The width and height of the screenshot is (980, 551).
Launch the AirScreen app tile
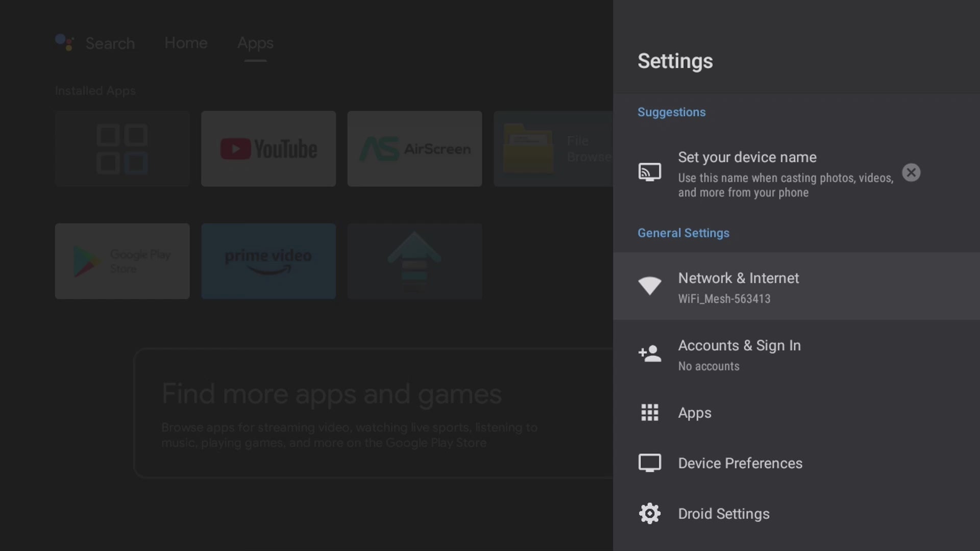414,148
